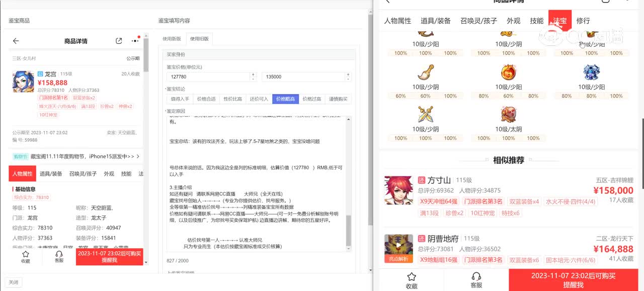Viewport: 644px width, 291px height.
Task: Open 人物属性 tab in left panel
Action: coord(22,174)
